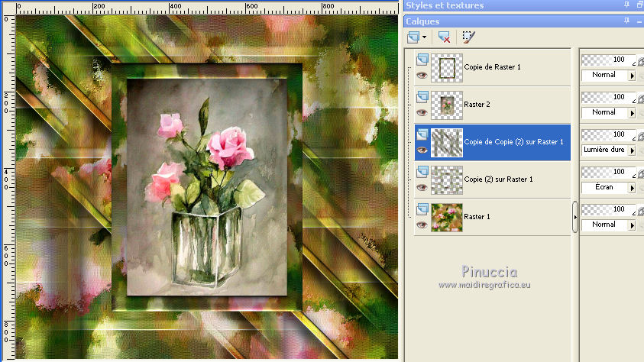Viewport: 644px width, 362px height.
Task: Select the Raster 2 layer thumbnail
Action: pyautogui.click(x=447, y=105)
